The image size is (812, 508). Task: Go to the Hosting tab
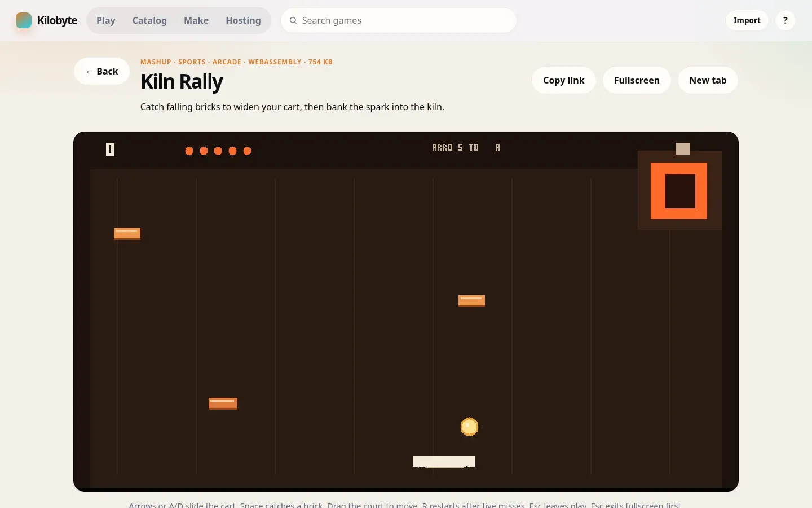coord(243,20)
